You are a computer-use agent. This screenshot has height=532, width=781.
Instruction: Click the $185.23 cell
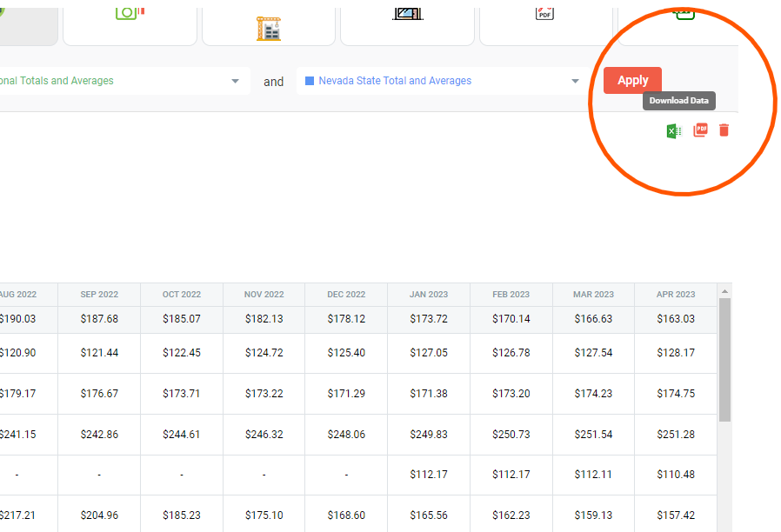coord(182,515)
